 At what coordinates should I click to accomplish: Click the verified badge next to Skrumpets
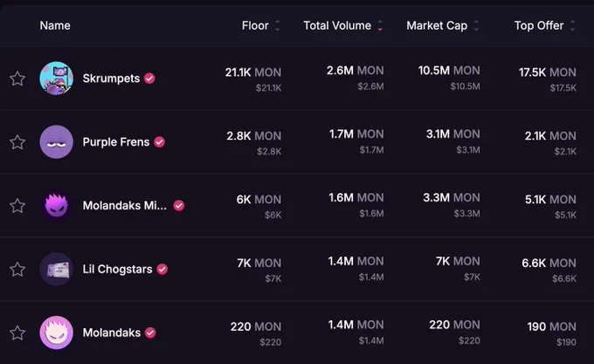(149, 79)
